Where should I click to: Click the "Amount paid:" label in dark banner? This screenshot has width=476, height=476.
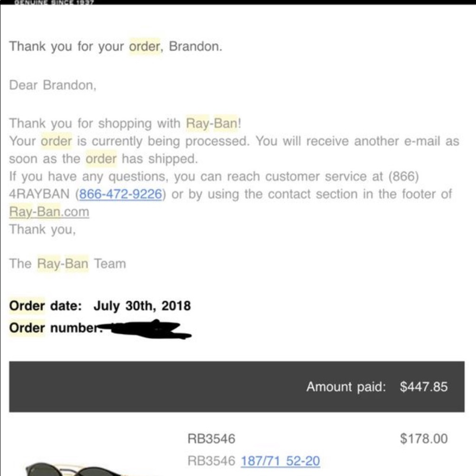point(346,387)
